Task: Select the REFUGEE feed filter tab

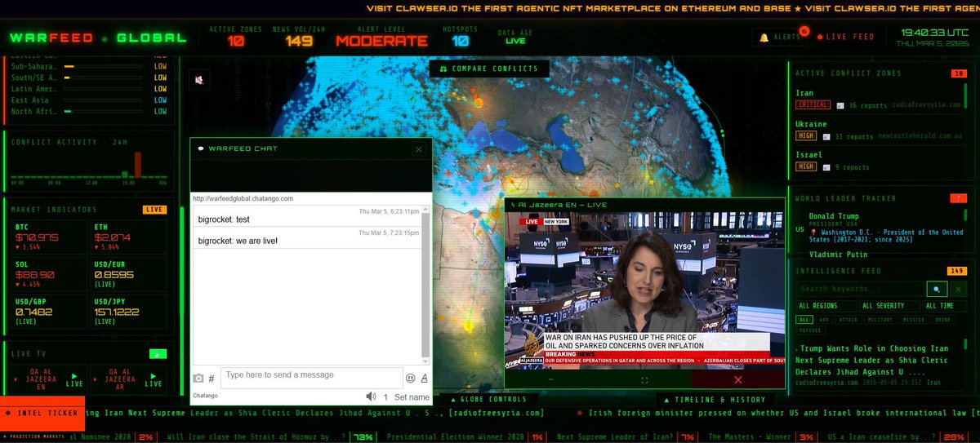Action: tap(810, 330)
